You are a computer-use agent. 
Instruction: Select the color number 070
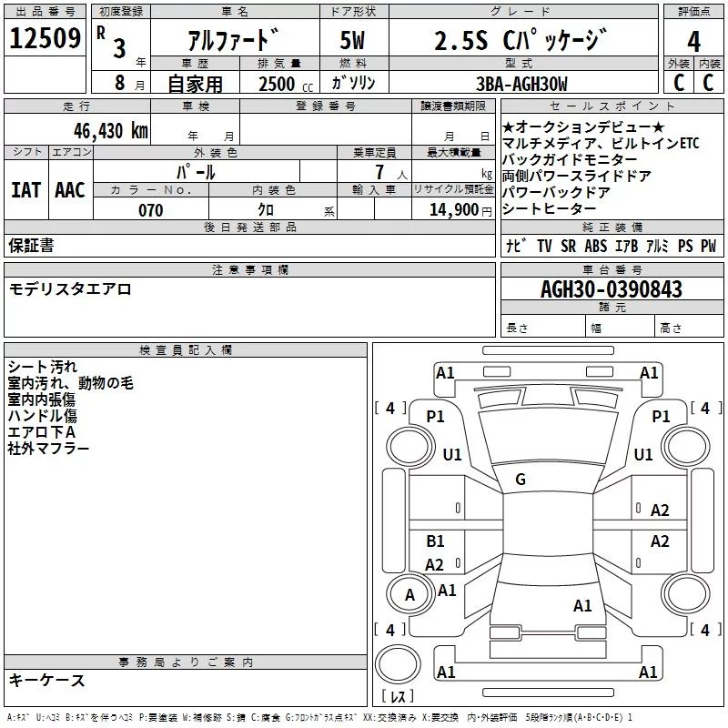150,210
